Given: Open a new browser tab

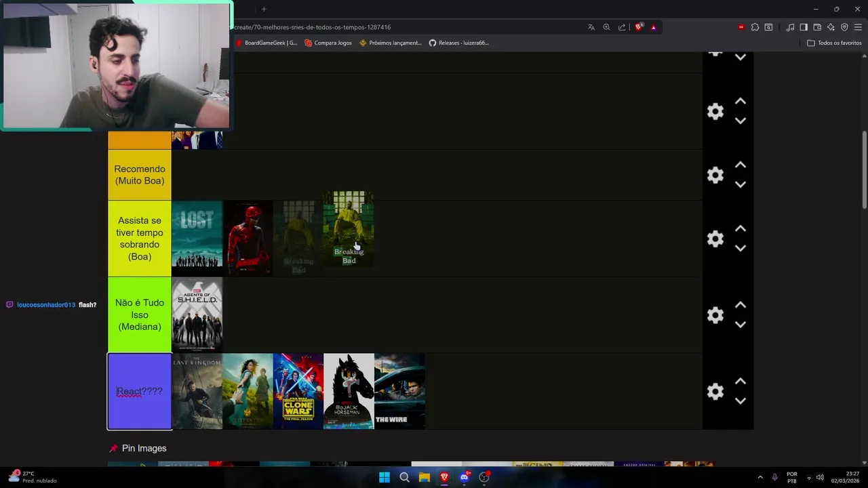Looking at the screenshot, I should point(264,9).
